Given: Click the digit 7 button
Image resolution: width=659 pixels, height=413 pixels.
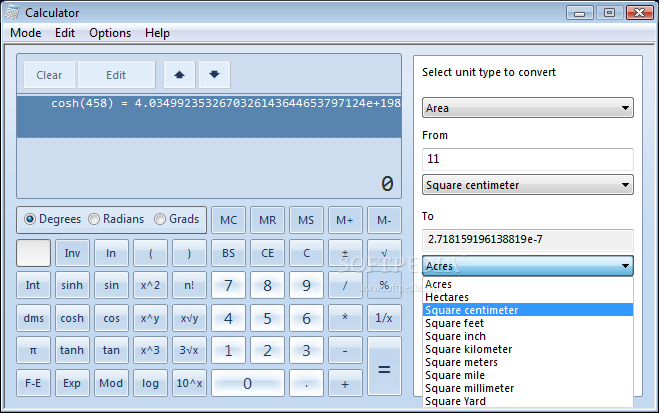Looking at the screenshot, I should pyautogui.click(x=228, y=285).
